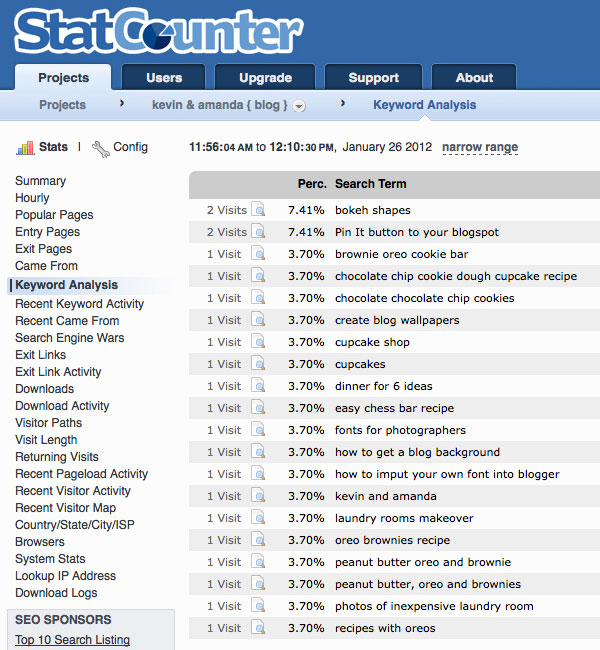Open magnify icon for oreo brownies recipe
600x650 pixels.
pyautogui.click(x=258, y=539)
